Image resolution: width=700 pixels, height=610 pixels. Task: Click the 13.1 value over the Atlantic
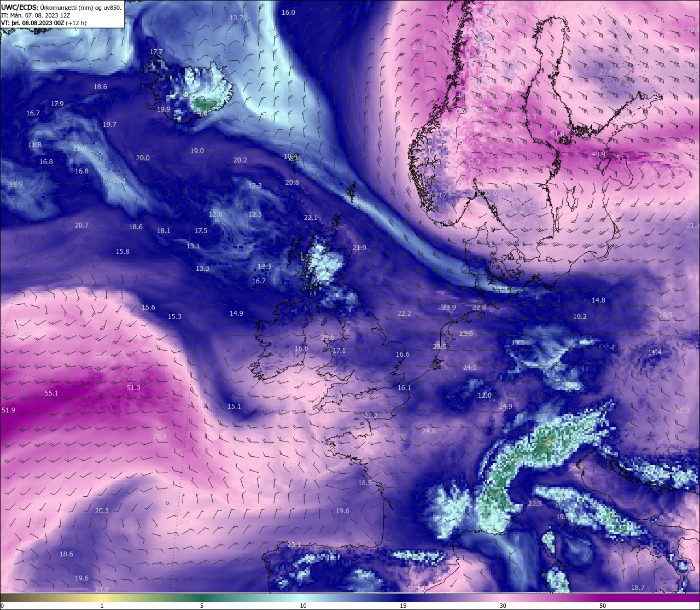tap(193, 246)
